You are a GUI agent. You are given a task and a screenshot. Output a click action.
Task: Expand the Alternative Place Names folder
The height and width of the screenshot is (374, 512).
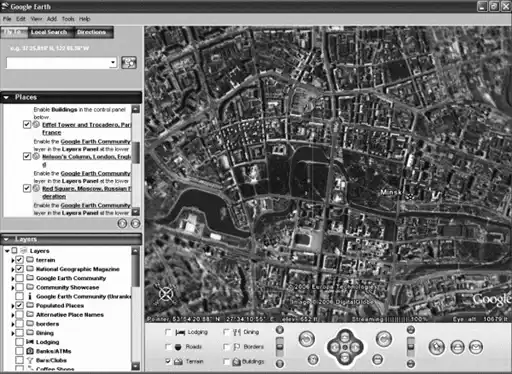click(13, 315)
